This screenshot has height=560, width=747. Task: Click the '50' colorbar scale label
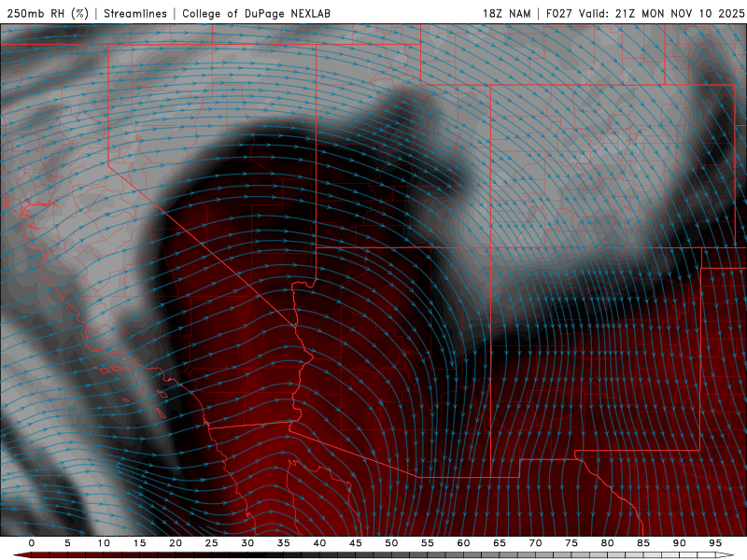click(x=391, y=543)
